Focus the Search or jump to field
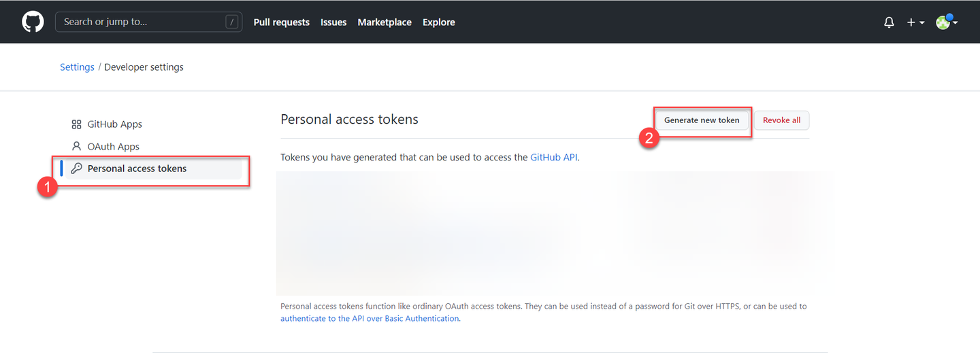 (148, 22)
